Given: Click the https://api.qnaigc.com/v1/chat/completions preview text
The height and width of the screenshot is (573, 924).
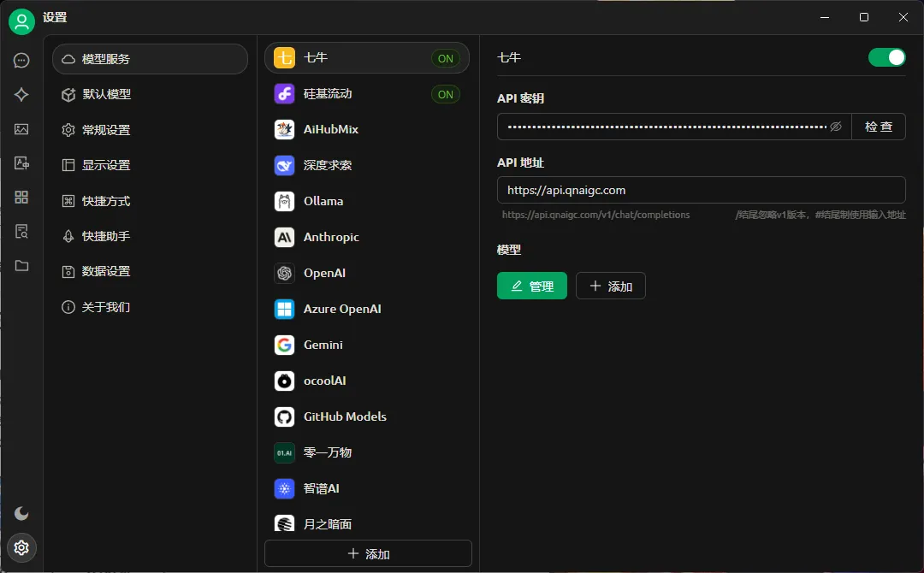Looking at the screenshot, I should coord(595,215).
